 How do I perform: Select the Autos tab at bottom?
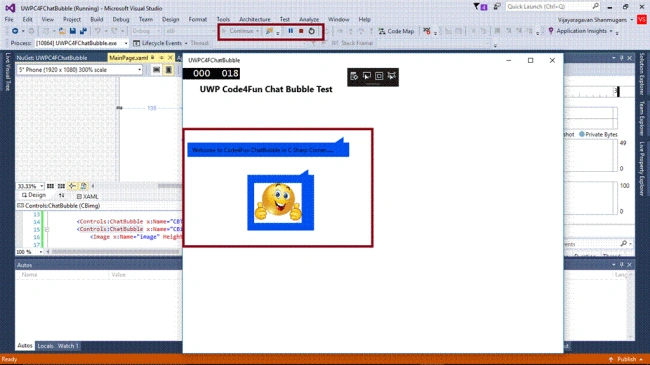(x=25, y=346)
